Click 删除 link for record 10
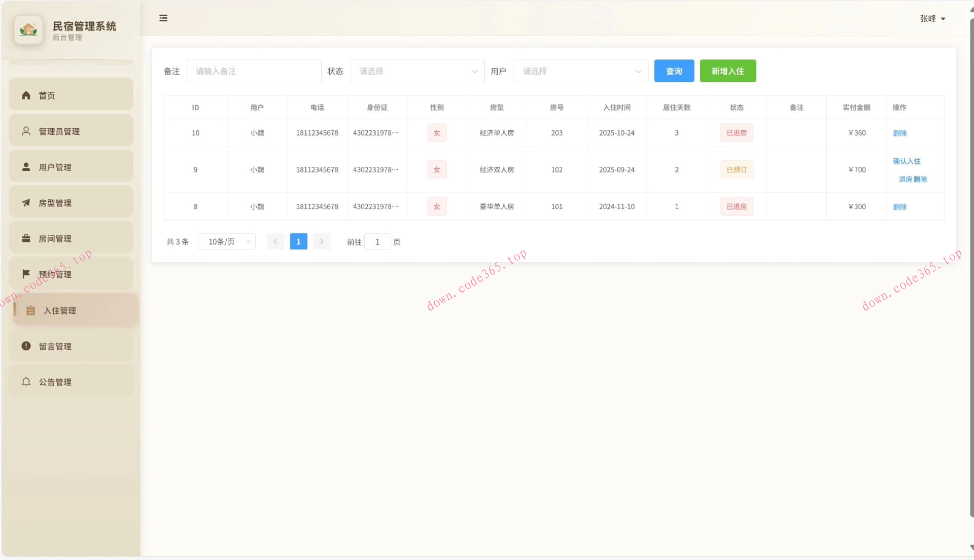The image size is (974, 560). coord(899,133)
